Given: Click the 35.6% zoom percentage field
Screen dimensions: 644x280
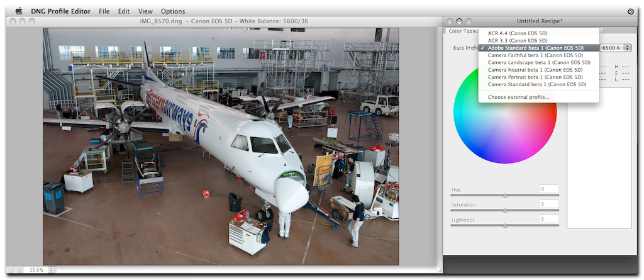Looking at the screenshot, I should tap(36, 270).
